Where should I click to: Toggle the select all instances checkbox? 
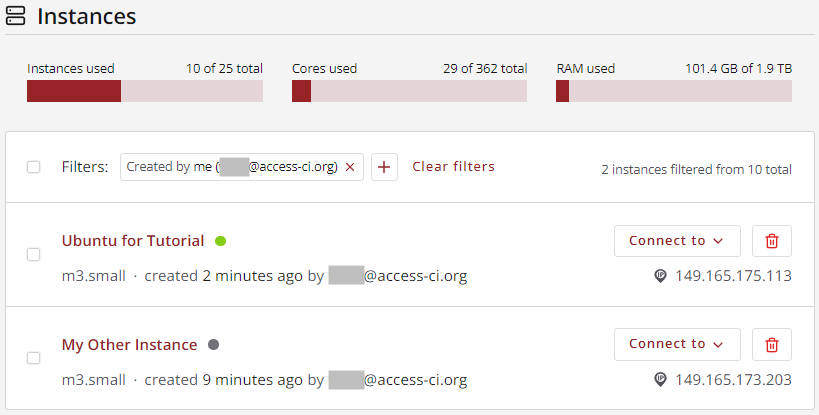pyautogui.click(x=33, y=167)
